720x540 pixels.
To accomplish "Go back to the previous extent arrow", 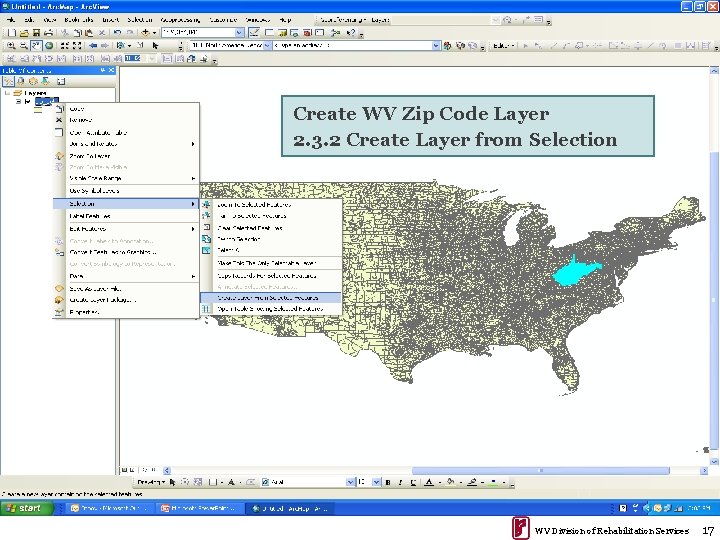I will pos(93,45).
